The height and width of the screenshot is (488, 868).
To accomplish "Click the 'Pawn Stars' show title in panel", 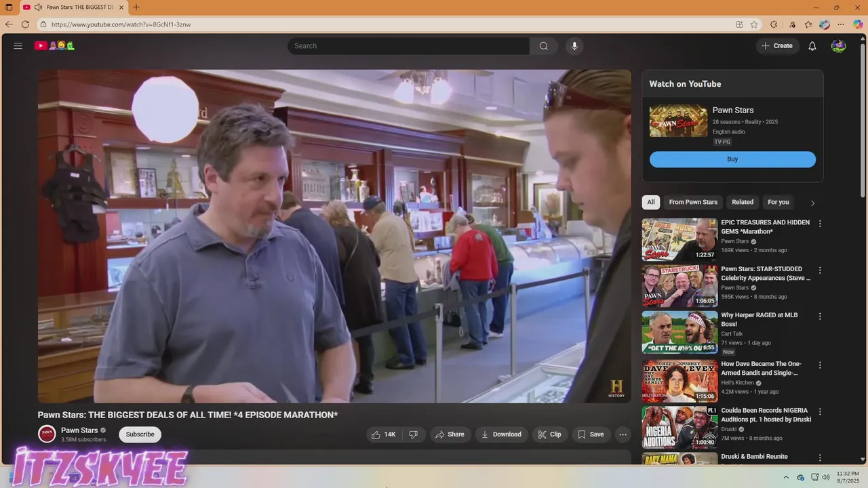I will (733, 110).
